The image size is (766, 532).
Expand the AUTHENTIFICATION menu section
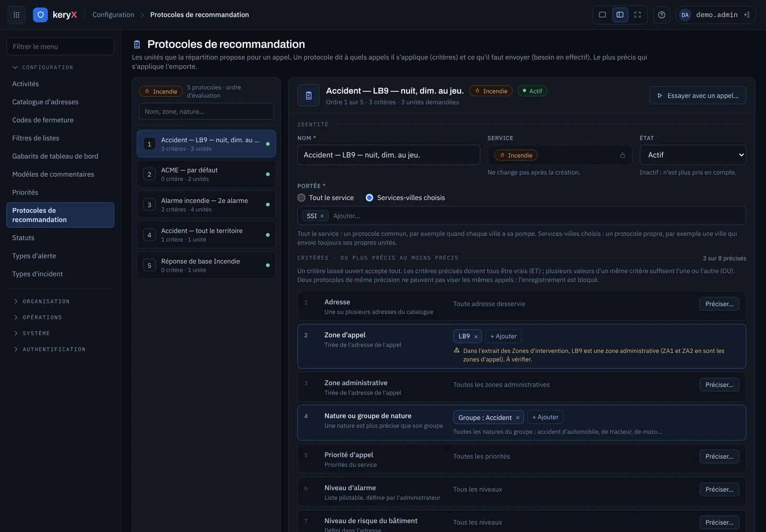click(x=50, y=350)
